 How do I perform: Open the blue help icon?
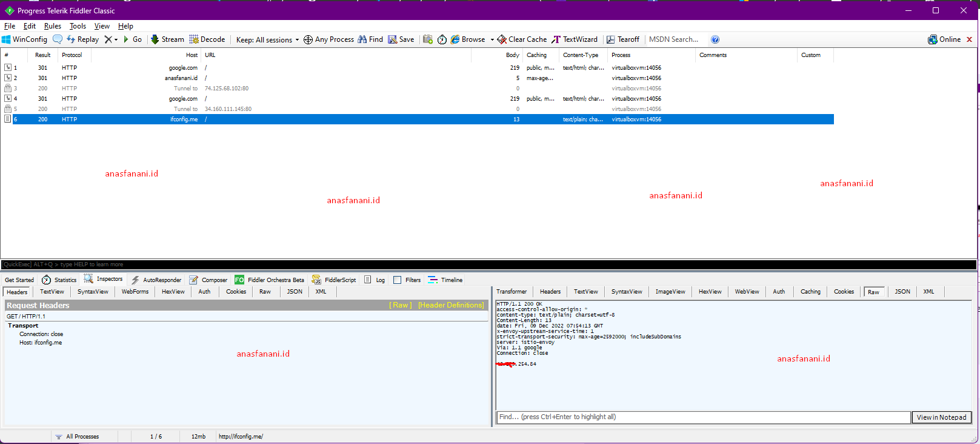click(715, 39)
